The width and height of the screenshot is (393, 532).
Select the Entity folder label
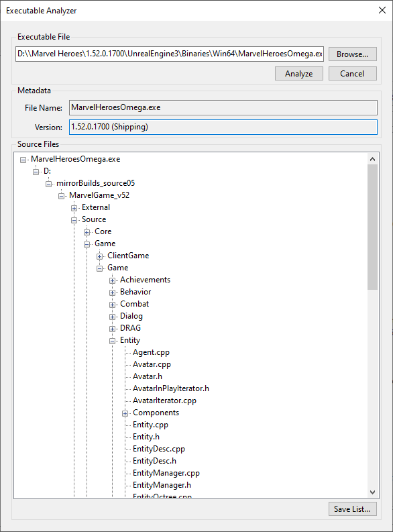[130, 340]
